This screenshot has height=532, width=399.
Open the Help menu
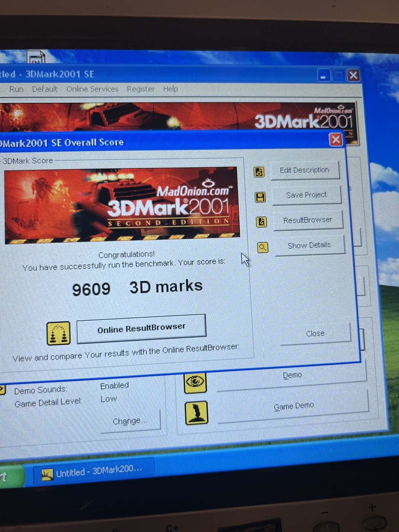tap(170, 89)
